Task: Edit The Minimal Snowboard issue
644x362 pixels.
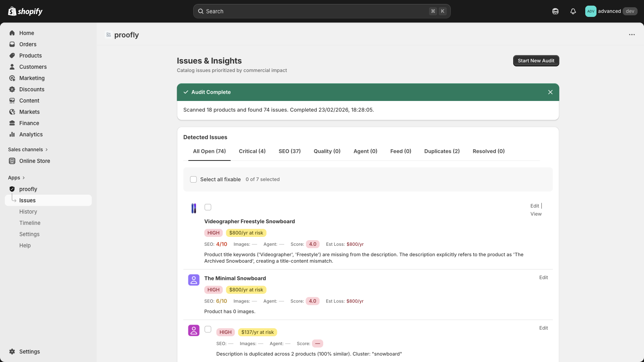Action: (x=543, y=278)
